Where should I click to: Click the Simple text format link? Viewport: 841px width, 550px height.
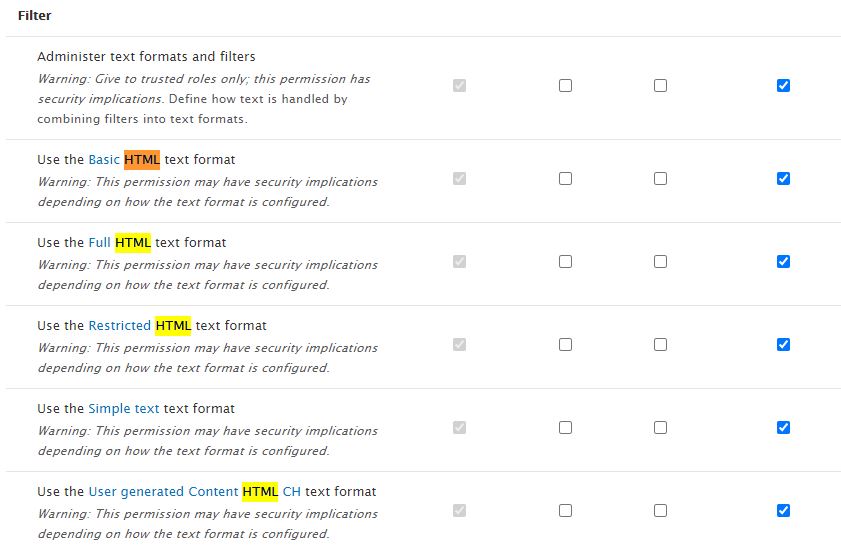click(123, 408)
